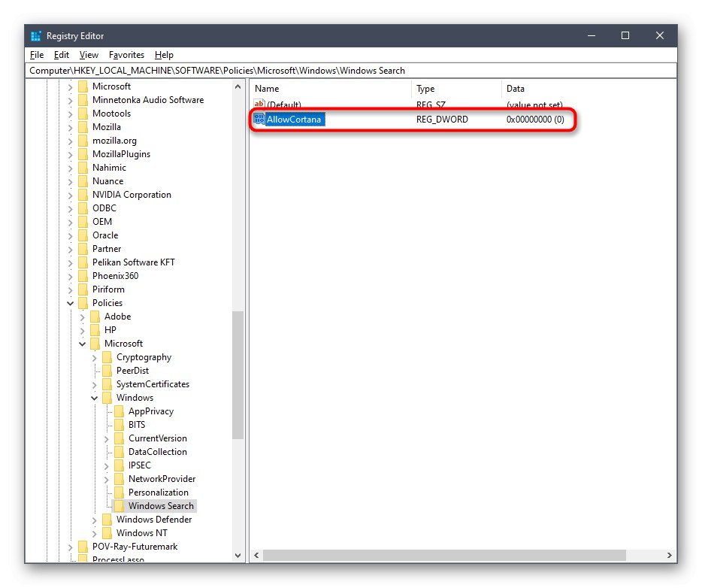This screenshot has width=702, height=588.
Task: Open the Help menu
Action: [x=164, y=55]
